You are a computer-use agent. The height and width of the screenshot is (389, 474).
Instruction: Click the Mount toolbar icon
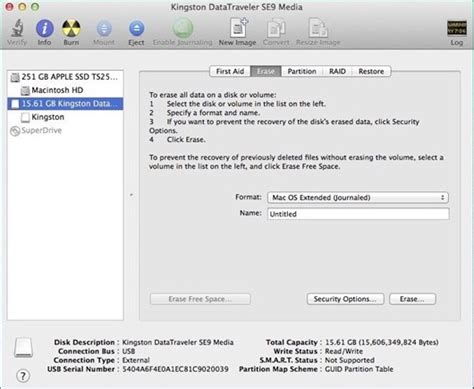(104, 28)
